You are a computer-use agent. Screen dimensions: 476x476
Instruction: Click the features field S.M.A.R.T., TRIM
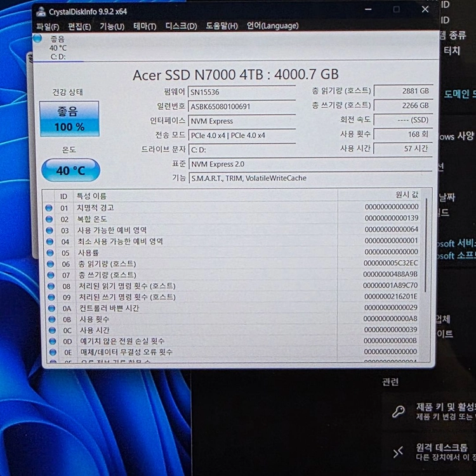[x=310, y=178]
